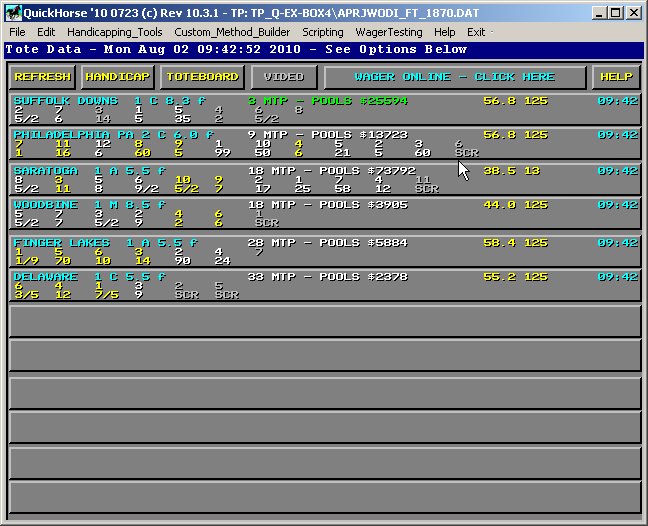Screen dimensions: 648x526
Task: Open the Help menu in menu bar
Action: pos(444,32)
